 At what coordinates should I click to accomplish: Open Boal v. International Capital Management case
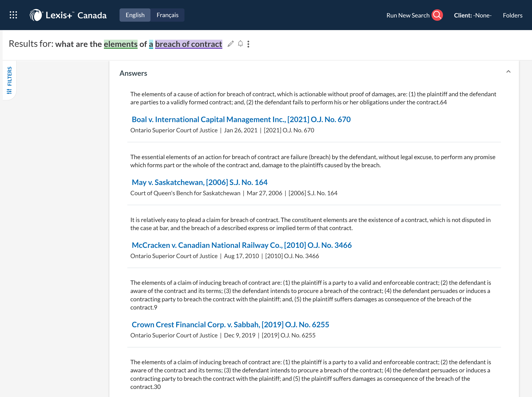tap(241, 119)
